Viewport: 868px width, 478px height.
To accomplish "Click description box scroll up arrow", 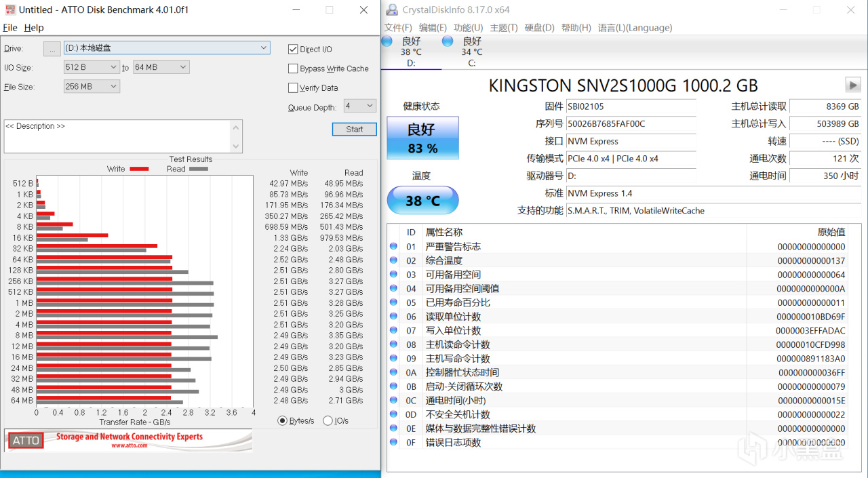I will [236, 126].
